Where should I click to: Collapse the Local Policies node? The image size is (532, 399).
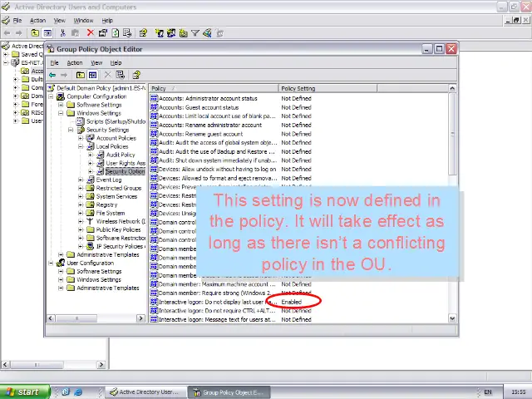81,146
